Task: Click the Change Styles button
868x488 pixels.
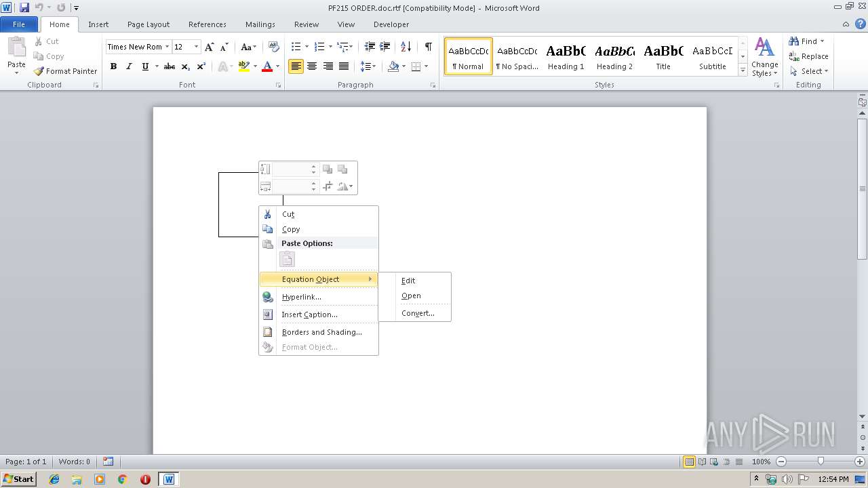Action: tap(764, 57)
